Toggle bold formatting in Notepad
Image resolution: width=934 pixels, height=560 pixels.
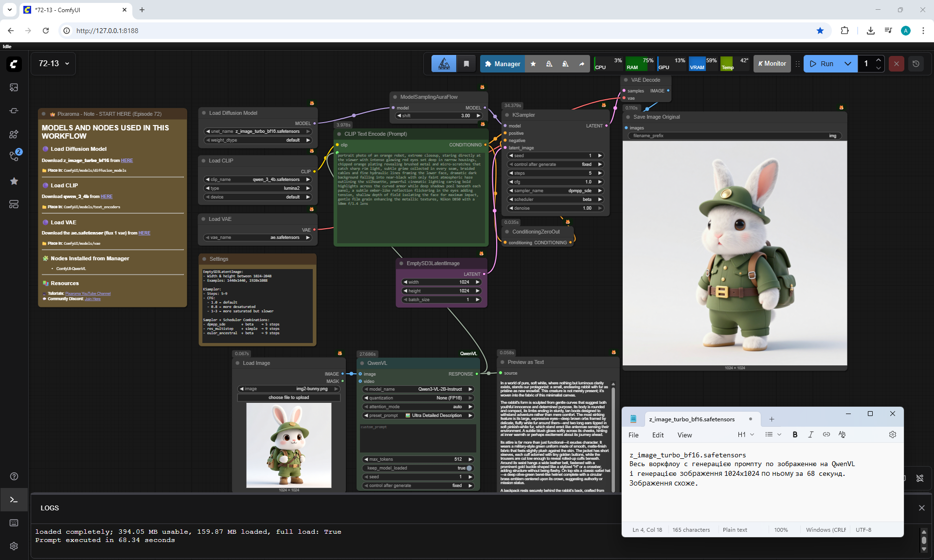[795, 434]
